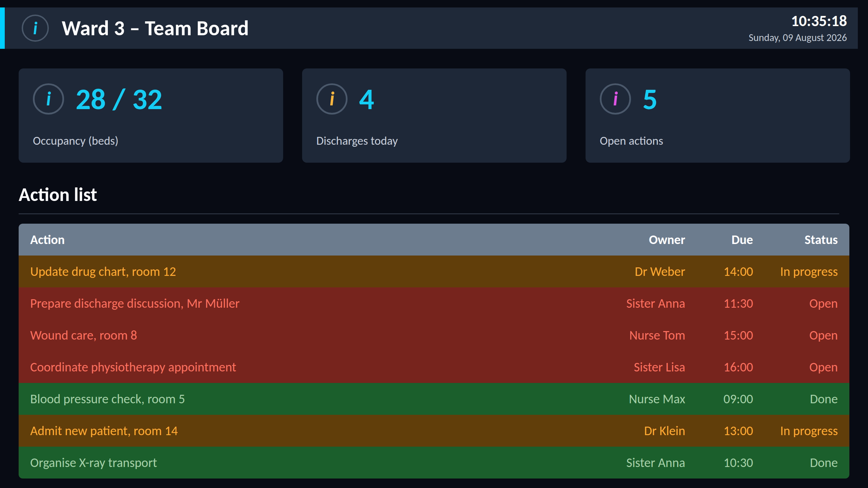Click 'Done' status of Blood pressure check
This screenshot has height=488, width=868.
click(824, 399)
